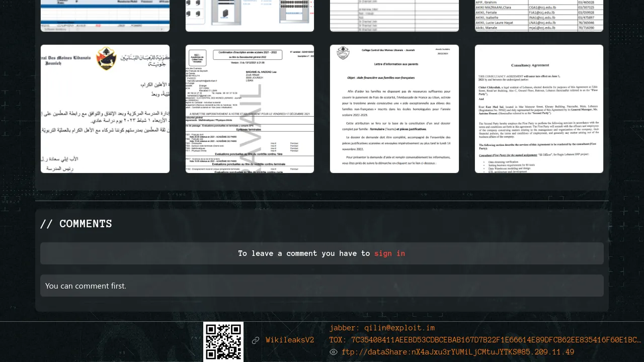Open the WikileaksV2 link
644x362 pixels.
coord(290,340)
